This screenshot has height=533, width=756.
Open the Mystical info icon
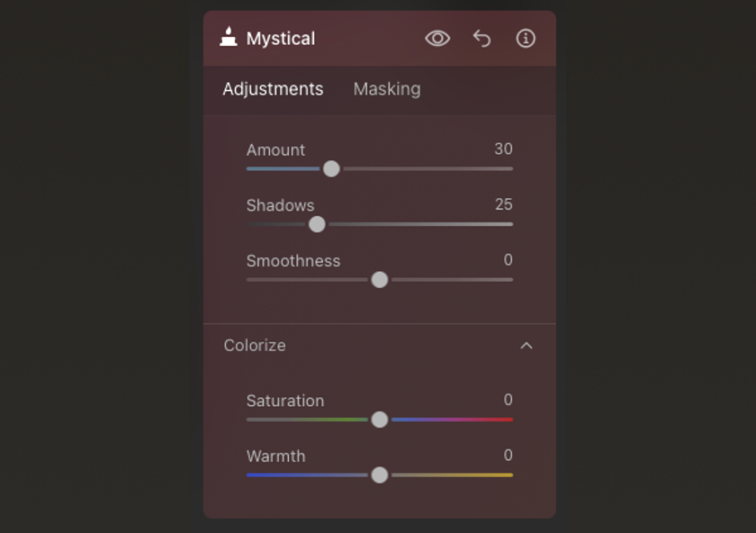526,39
